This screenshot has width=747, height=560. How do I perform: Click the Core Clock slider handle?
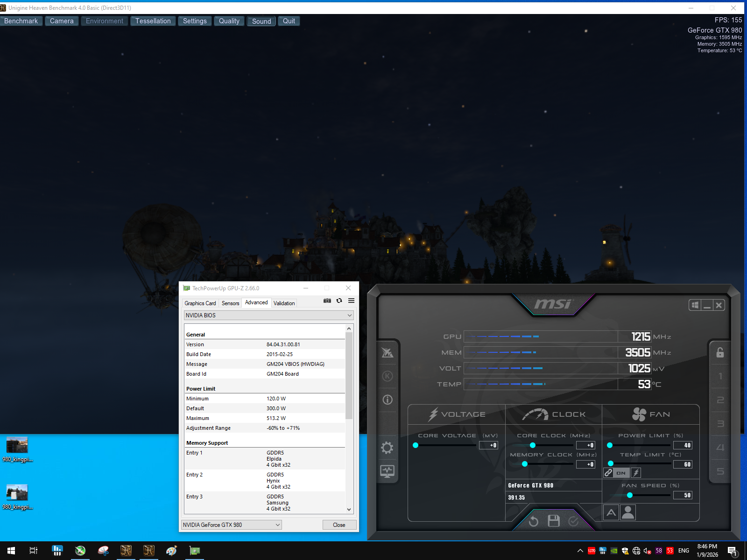[533, 445]
